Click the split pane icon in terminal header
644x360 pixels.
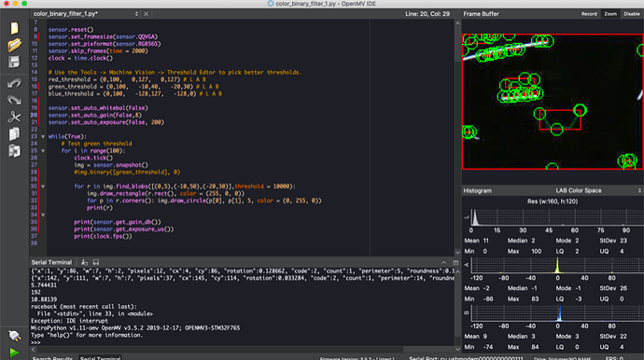[455, 262]
